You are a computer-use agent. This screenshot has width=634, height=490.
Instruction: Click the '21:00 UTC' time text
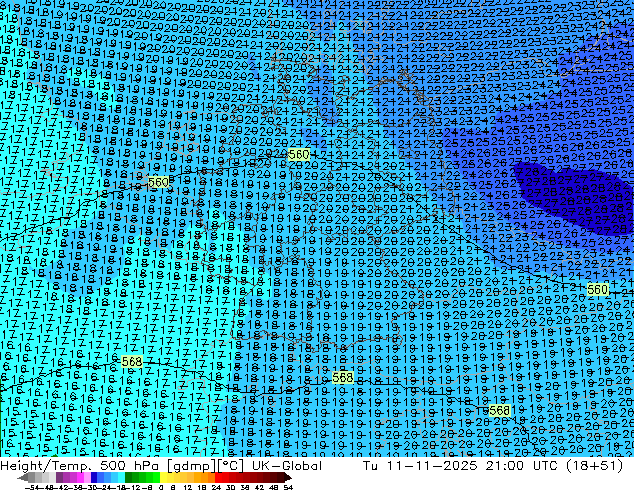[x=520, y=466]
